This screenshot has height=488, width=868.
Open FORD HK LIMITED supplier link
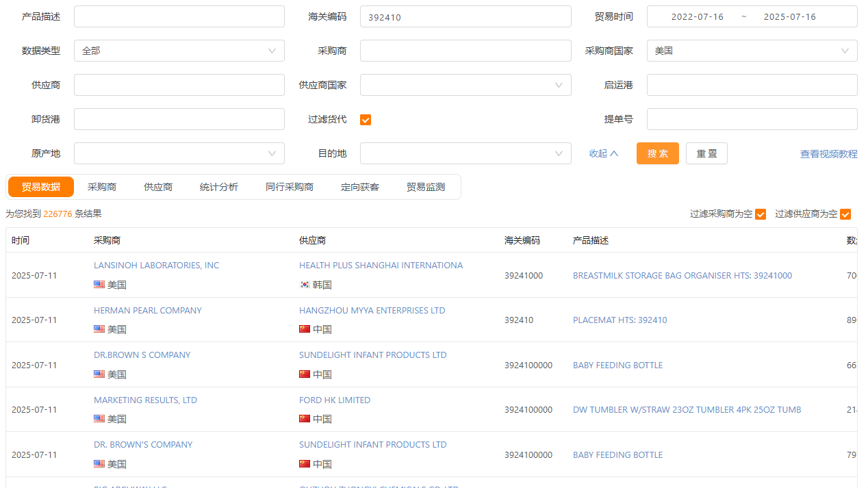pos(335,400)
